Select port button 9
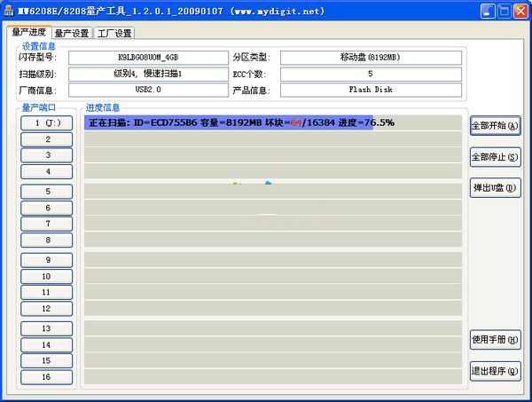The image size is (532, 402). [47, 260]
